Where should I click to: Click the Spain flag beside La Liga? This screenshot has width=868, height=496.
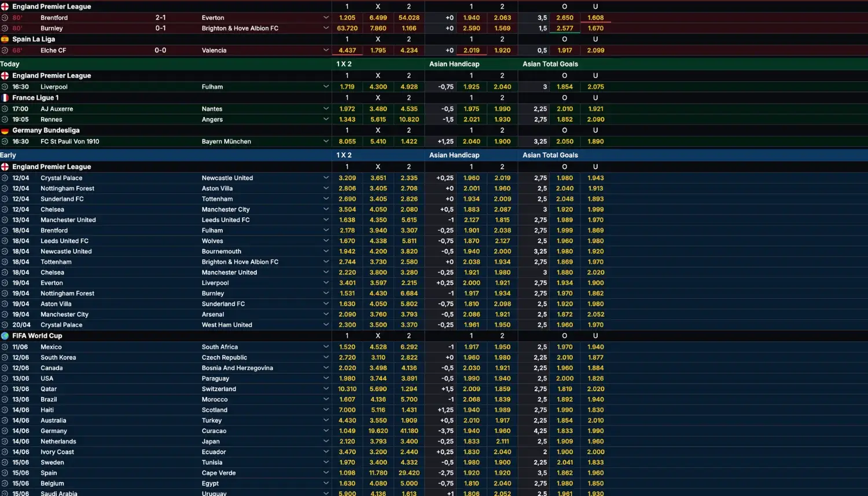point(5,39)
